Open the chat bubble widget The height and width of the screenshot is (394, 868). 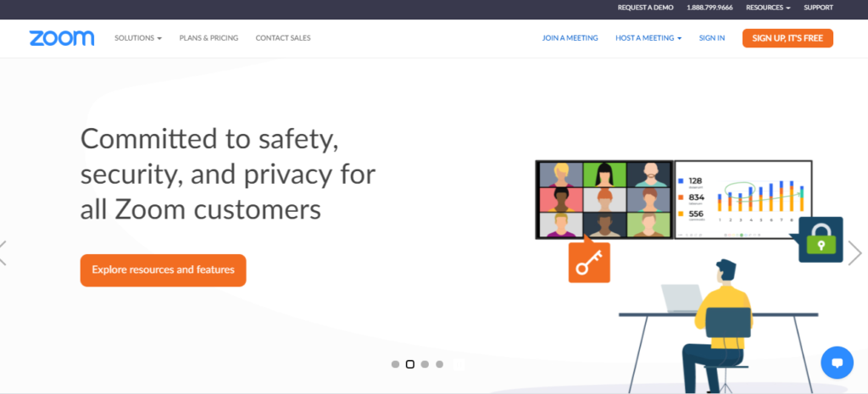point(837,363)
